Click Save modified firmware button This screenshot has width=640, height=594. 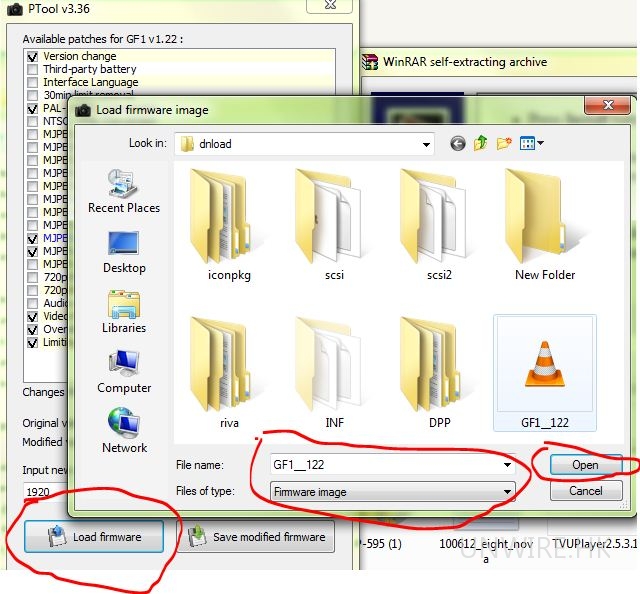click(256, 536)
